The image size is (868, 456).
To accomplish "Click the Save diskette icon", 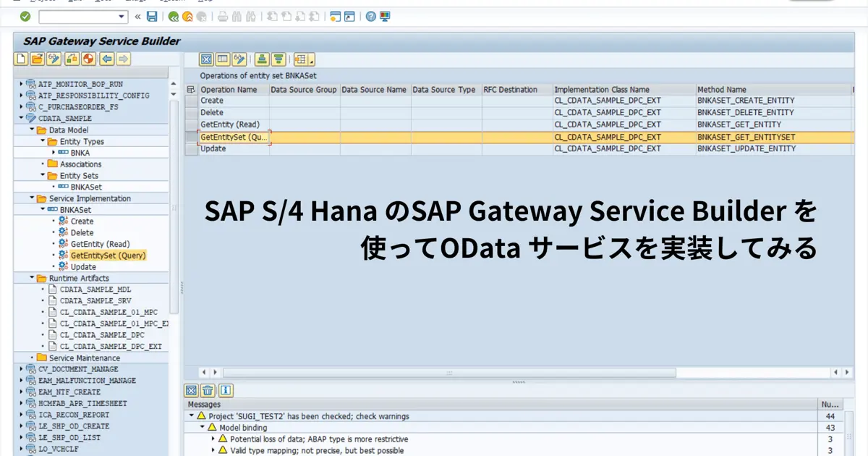I will coord(152,16).
